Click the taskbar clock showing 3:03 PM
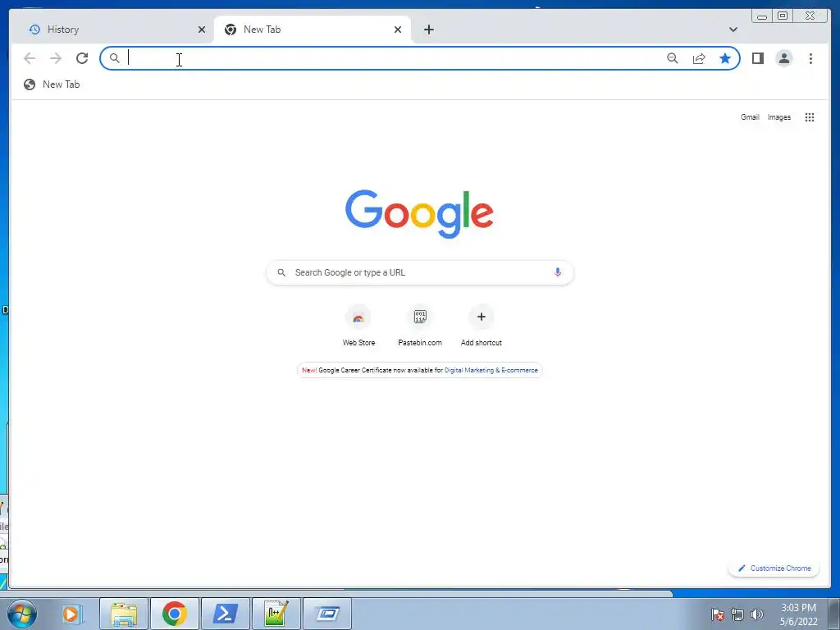The image size is (840, 630). point(798,614)
